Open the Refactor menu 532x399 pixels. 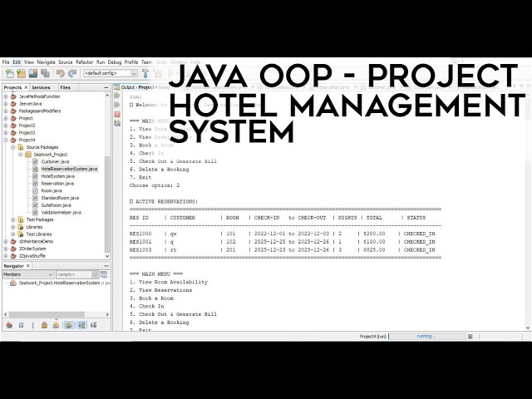[85, 62]
